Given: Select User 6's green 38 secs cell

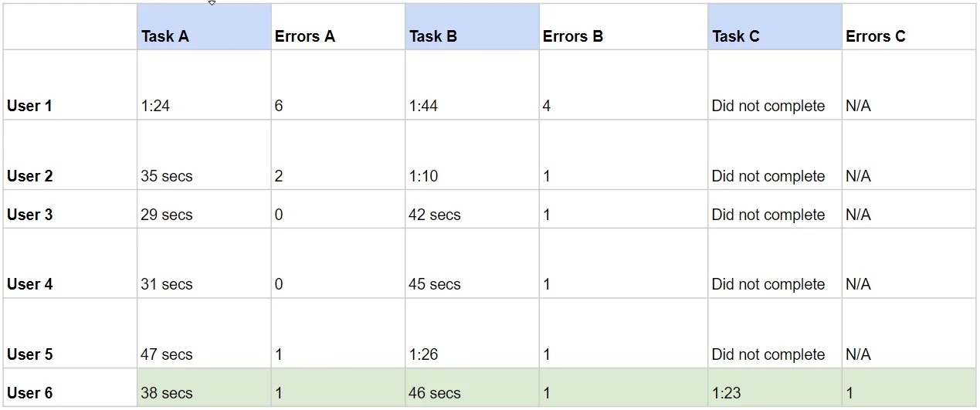Looking at the screenshot, I should pyautogui.click(x=204, y=388).
